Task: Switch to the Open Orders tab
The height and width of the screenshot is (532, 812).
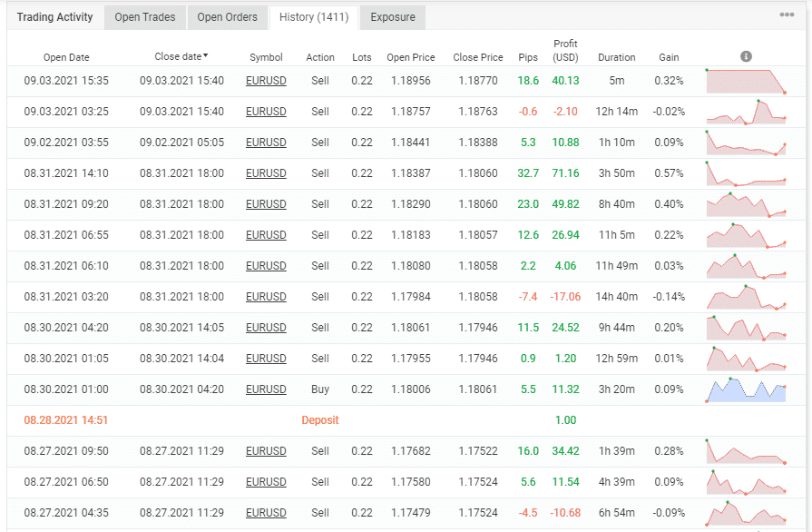Action: point(227,17)
